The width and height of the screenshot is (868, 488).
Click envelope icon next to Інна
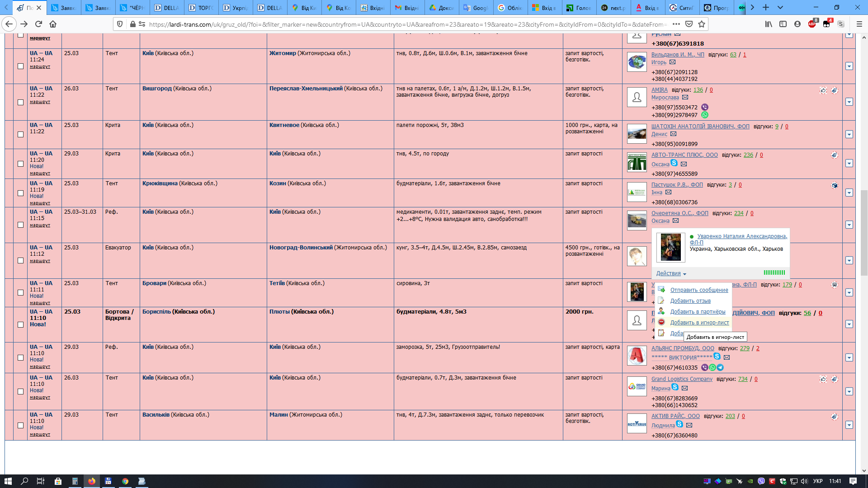[x=668, y=192]
